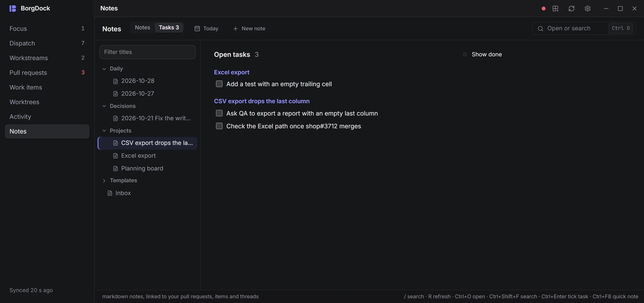The image size is (644, 303).
Task: Open Activity in the sidebar
Action: pos(47,117)
